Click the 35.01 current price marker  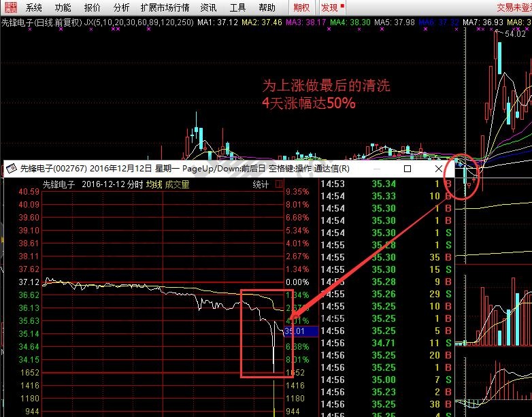[301, 331]
